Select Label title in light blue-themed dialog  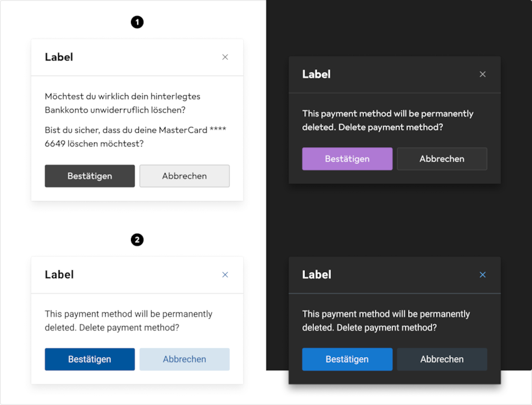(x=59, y=275)
